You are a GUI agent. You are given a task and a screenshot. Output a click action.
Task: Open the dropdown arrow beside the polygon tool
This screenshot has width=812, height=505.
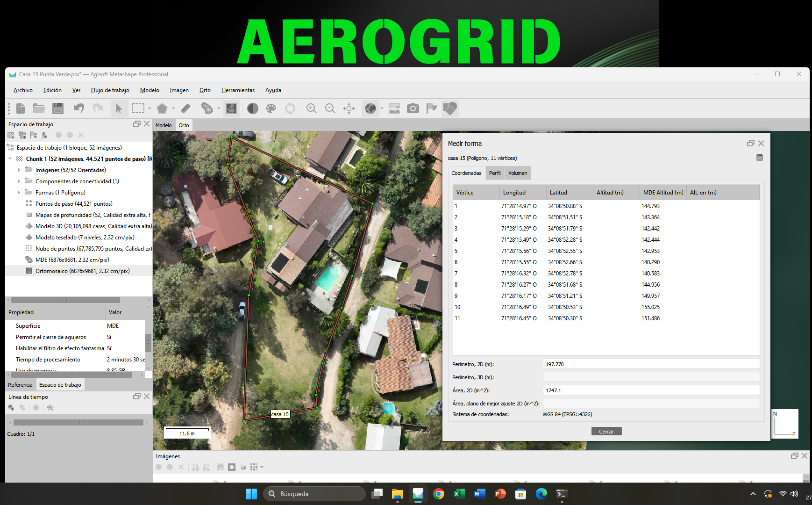click(x=173, y=108)
